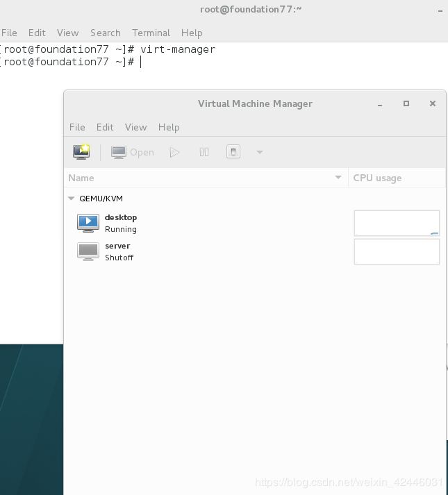Click the root@foundation77 terminal title bar
Image resolution: width=448 pixels, height=495 pixels.
[251, 10]
